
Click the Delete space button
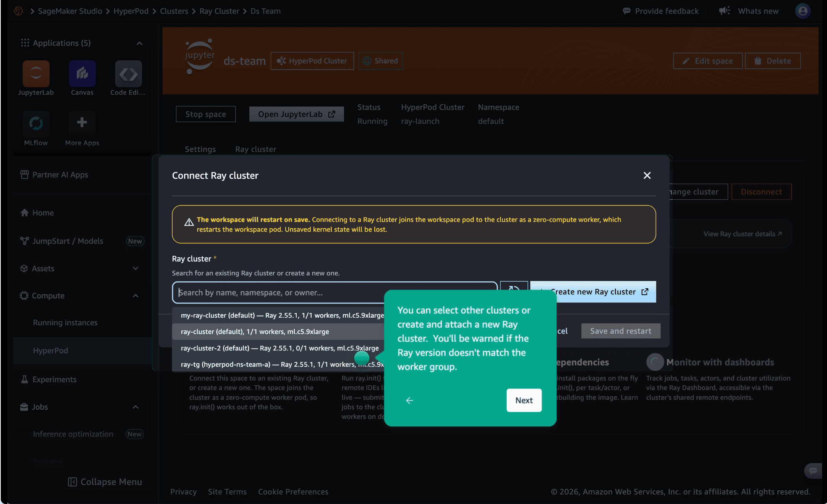coord(773,61)
